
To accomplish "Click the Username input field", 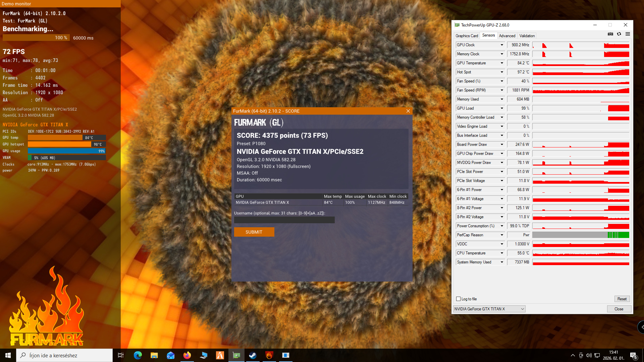I will (x=284, y=220).
